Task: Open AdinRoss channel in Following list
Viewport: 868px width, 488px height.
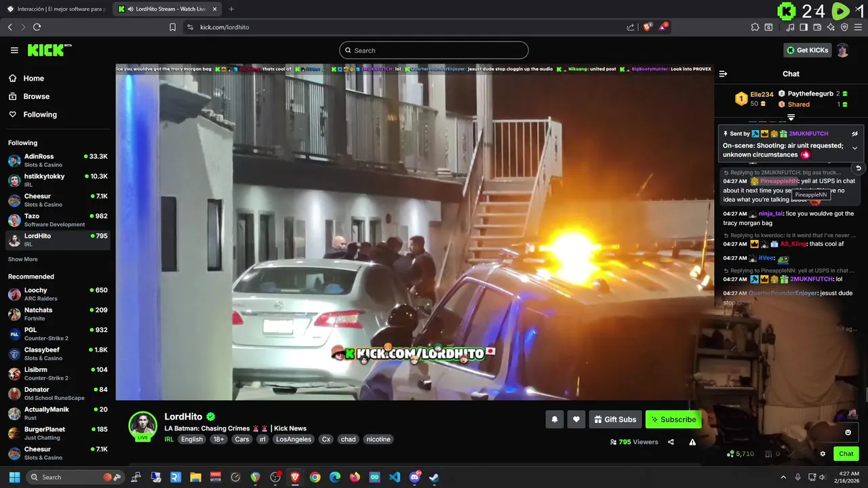Action: [x=58, y=161]
